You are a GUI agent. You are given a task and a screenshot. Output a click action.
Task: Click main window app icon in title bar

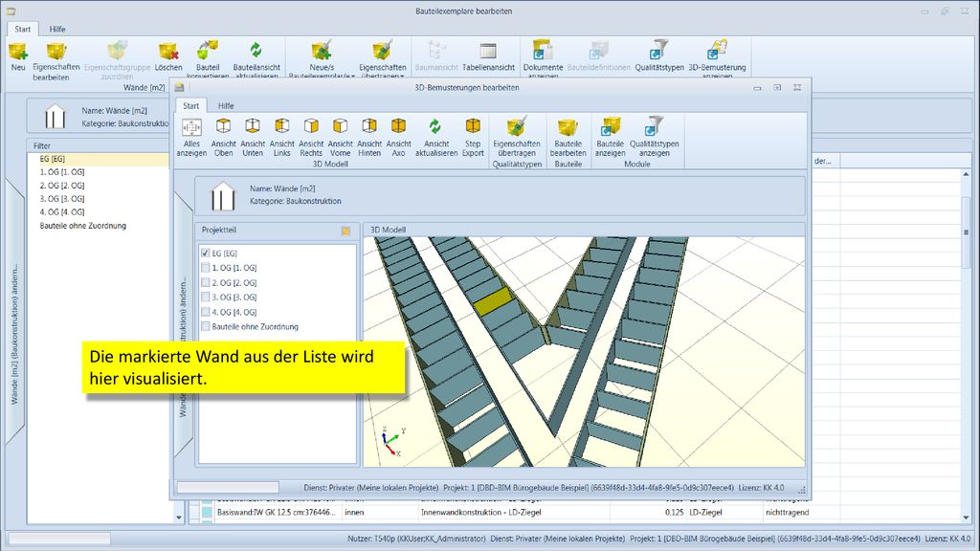click(x=11, y=11)
